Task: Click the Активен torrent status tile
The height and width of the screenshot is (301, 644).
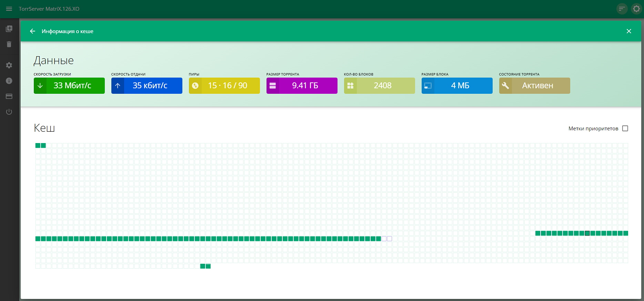Action: click(x=534, y=86)
